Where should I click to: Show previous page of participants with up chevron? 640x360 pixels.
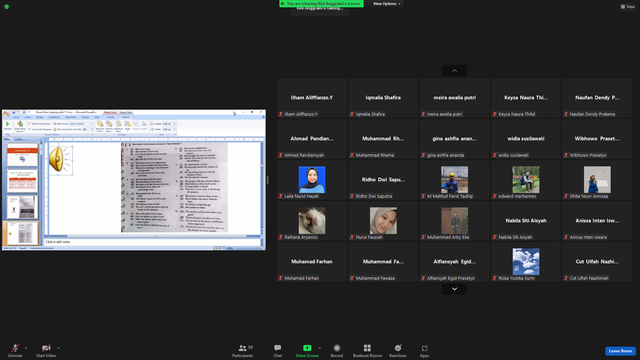click(x=454, y=71)
